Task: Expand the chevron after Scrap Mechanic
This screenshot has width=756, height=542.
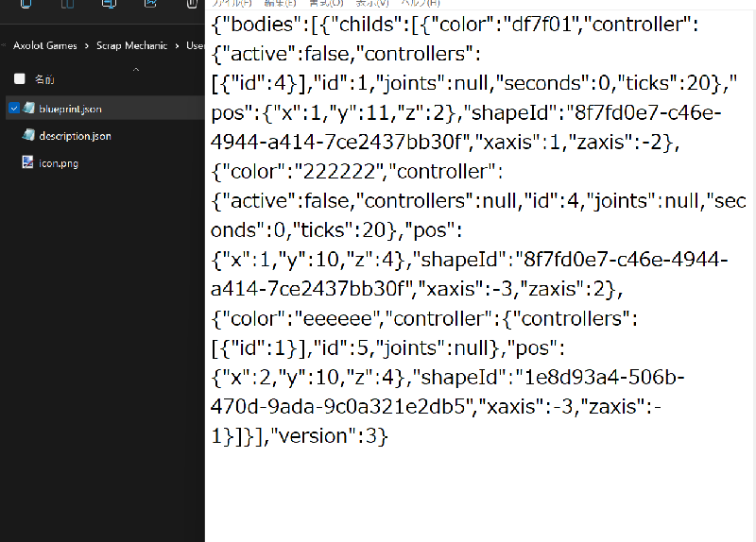Action: coord(177,45)
